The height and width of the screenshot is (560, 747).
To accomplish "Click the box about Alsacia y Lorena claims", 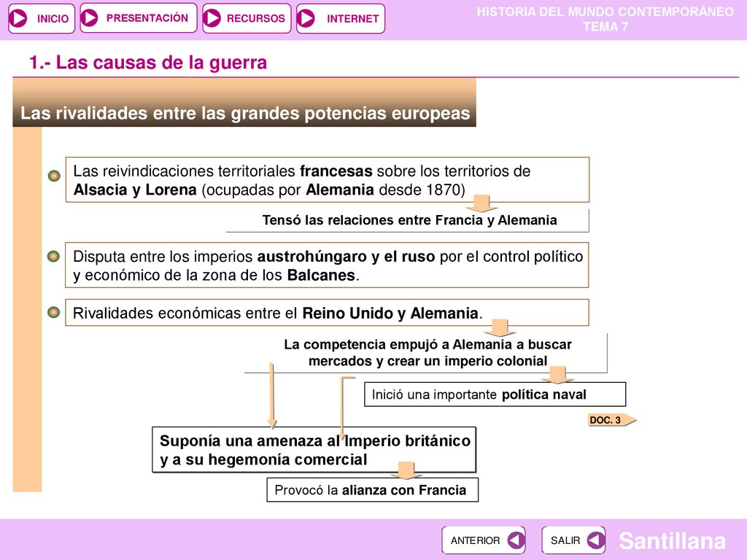I will 328,180.
